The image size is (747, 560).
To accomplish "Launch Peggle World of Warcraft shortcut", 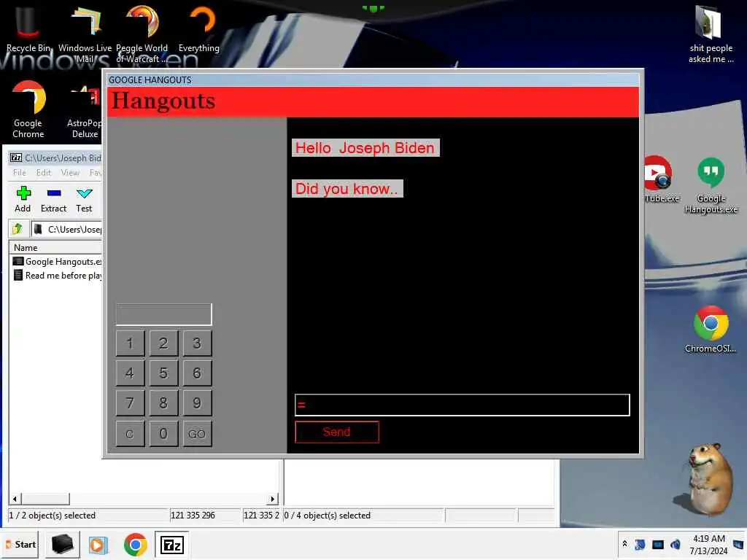I will (142, 34).
